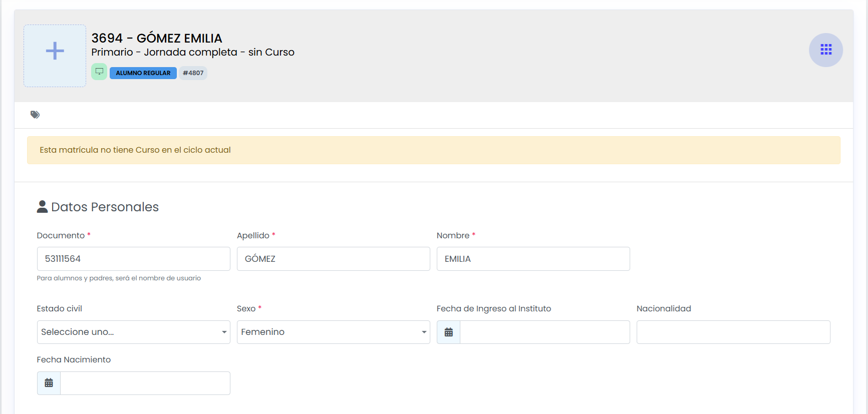
Task: Open calendar for Fecha Nacimiento
Action: coord(49,383)
